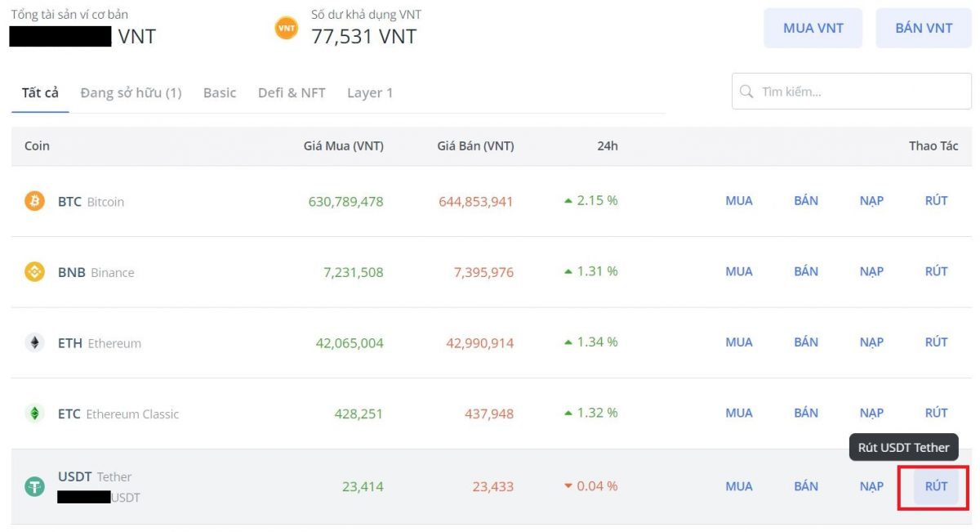This screenshot has width=980, height=532.
Task: Click the BNB Binance coin icon
Action: [x=34, y=272]
